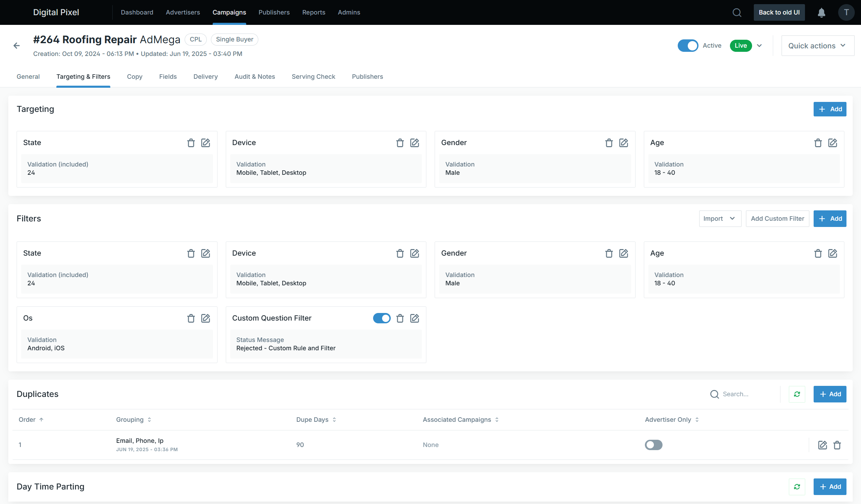The height and width of the screenshot is (504, 861).
Task: Toggle the campaign Active switch
Action: point(688,46)
